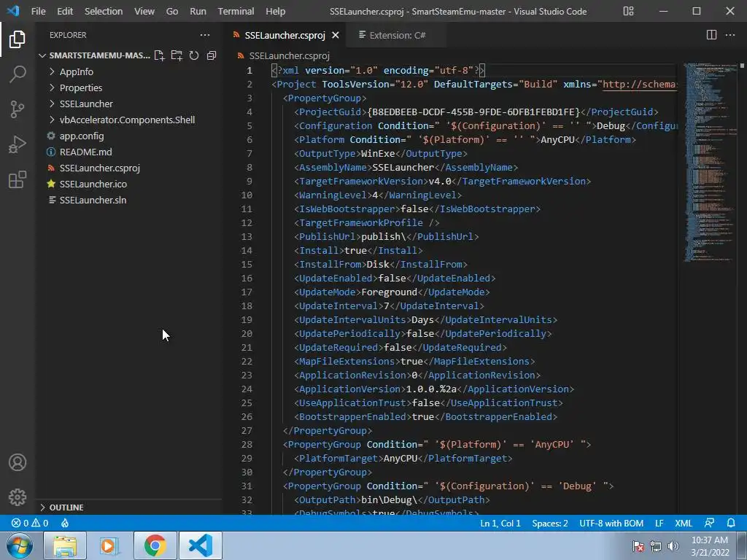Collapse all folders in Explorer

212,55
